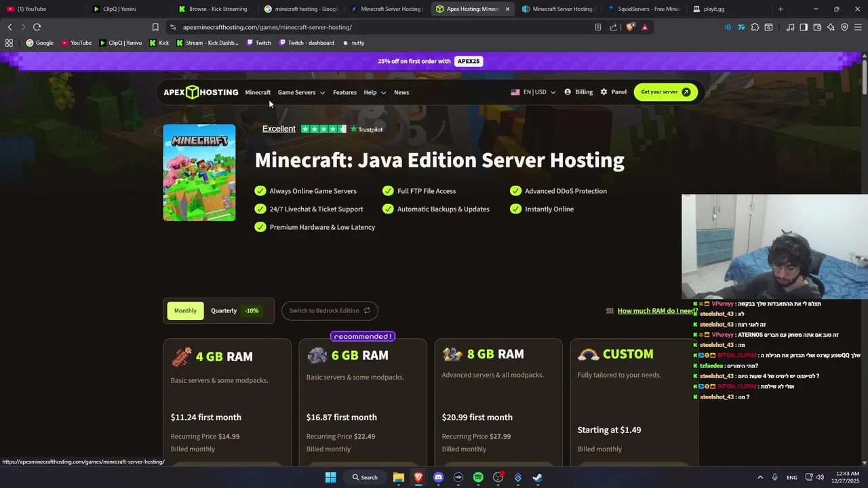Open Spotify from the taskbar
Screen dimensions: 868x488
coord(478,477)
